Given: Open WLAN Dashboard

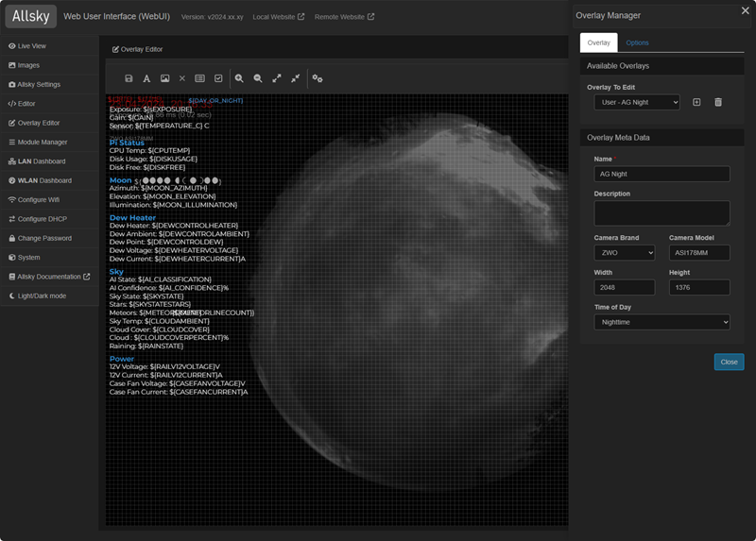Looking at the screenshot, I should (50, 181).
